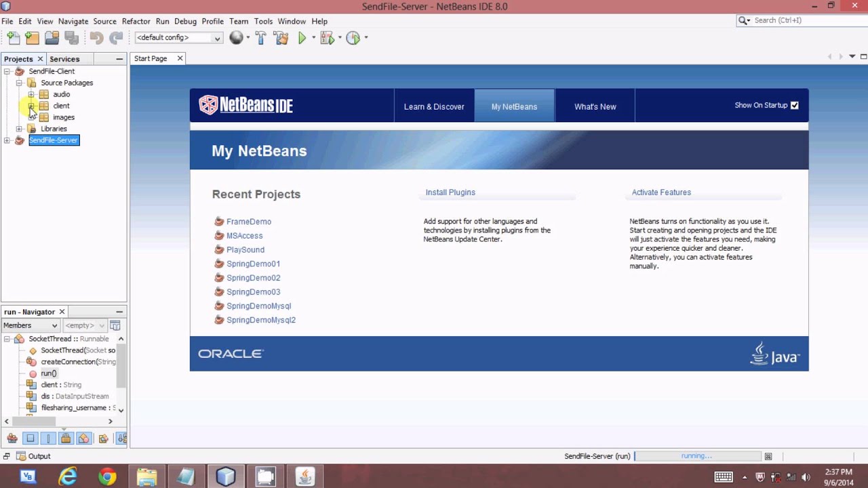Switch to What's New tab
This screenshot has width=868, height=488.
pyautogui.click(x=595, y=106)
